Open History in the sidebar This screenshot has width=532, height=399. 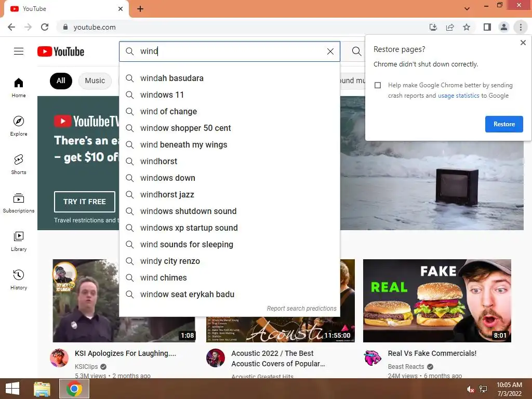coord(19,280)
